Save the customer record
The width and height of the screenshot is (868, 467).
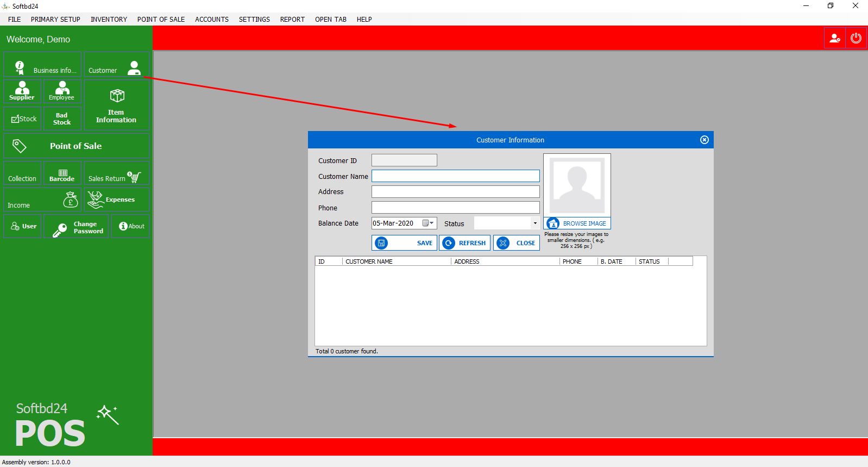point(404,243)
